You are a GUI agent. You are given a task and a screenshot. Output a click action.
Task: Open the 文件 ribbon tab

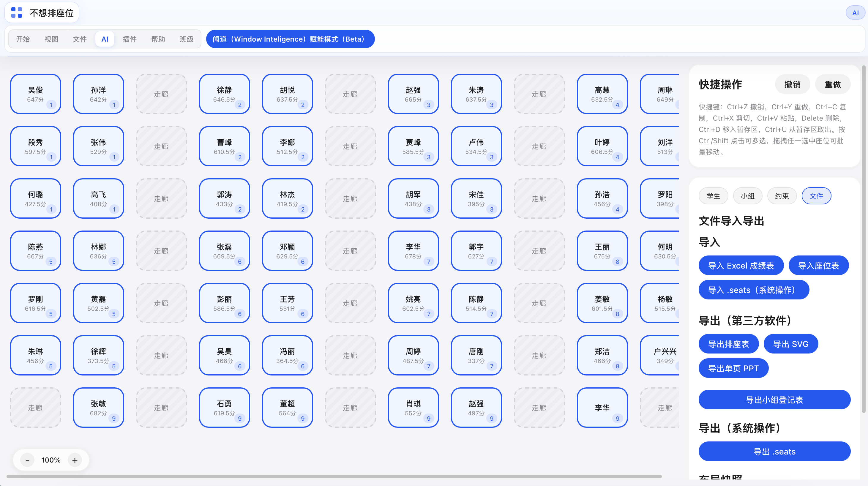pos(80,39)
